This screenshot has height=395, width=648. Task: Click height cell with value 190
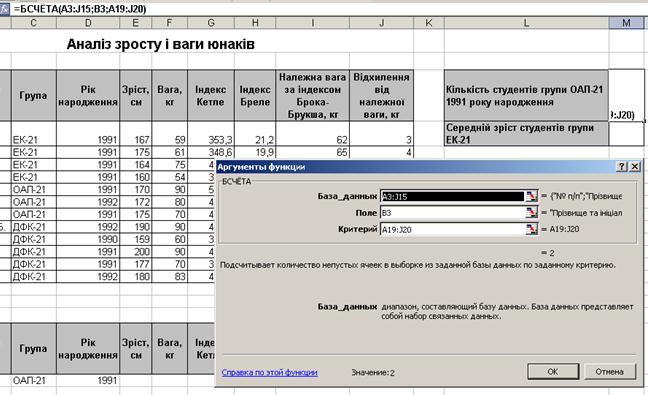[x=136, y=227]
